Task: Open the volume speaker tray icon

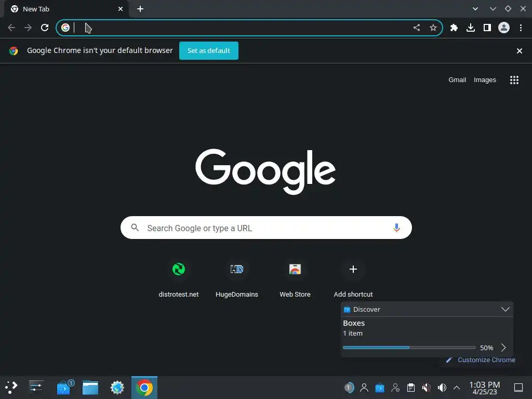Action: tap(442, 388)
